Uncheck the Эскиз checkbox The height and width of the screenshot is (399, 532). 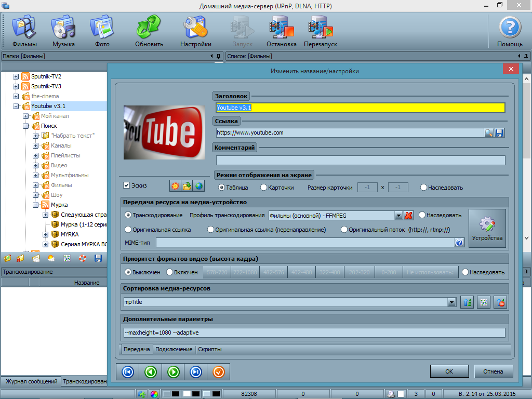pos(126,185)
